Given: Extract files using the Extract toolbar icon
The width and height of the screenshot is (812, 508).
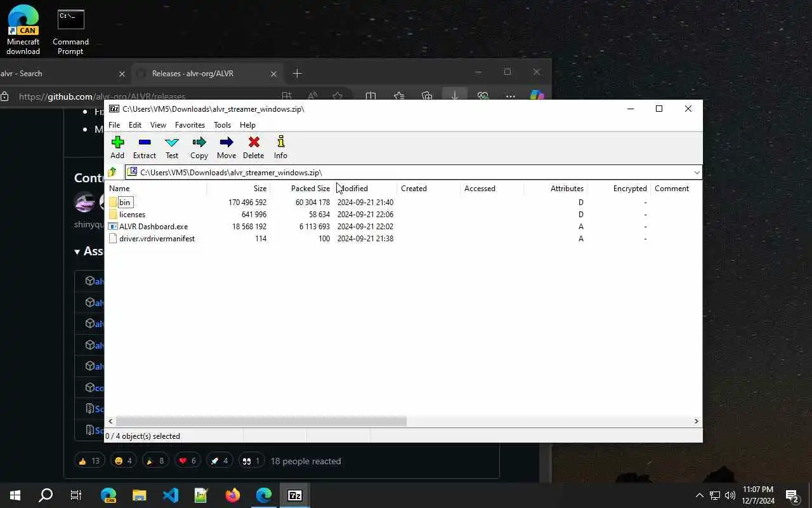Looking at the screenshot, I should 145,147.
